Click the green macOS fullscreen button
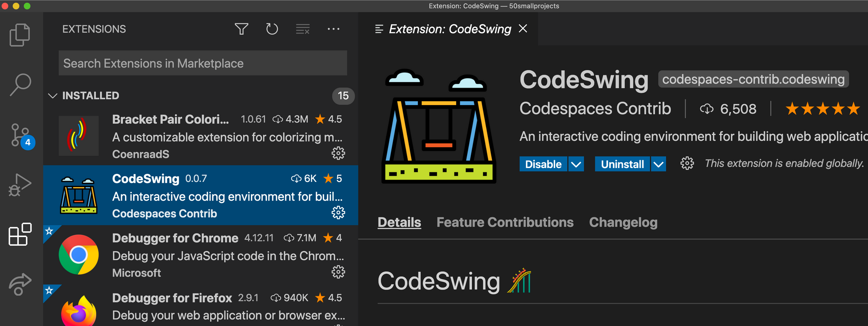868x326 pixels. pos(27,6)
